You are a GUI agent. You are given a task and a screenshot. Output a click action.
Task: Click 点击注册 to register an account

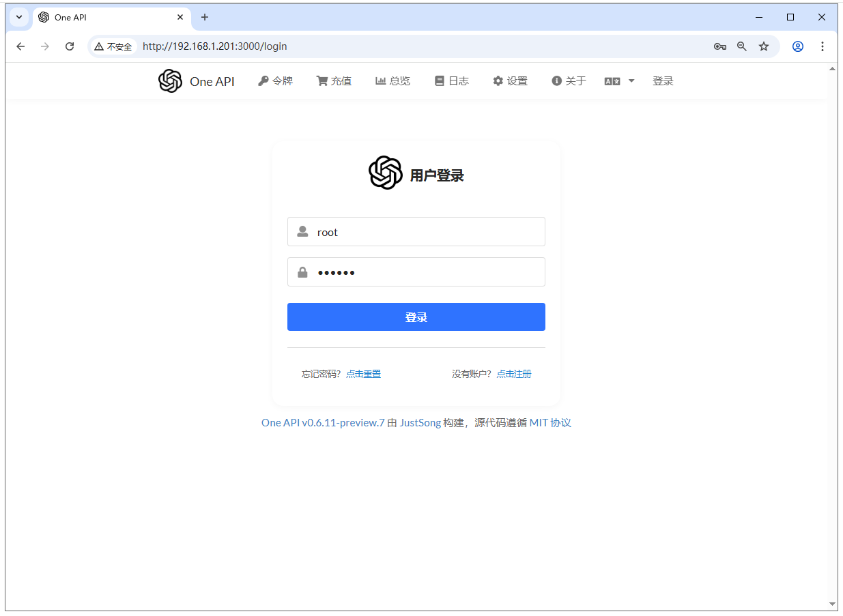(514, 374)
